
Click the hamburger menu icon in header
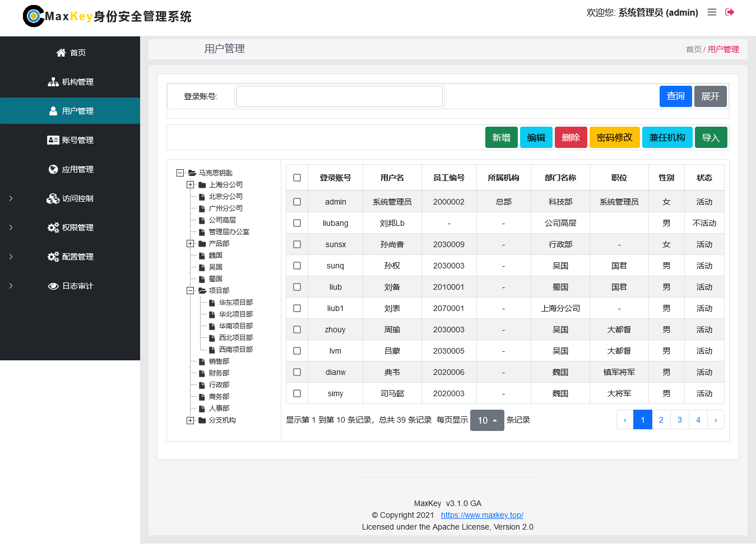pyautogui.click(x=712, y=12)
